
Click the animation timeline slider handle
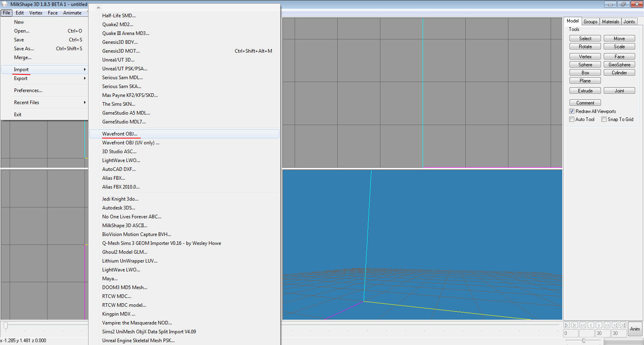[x=6, y=325]
